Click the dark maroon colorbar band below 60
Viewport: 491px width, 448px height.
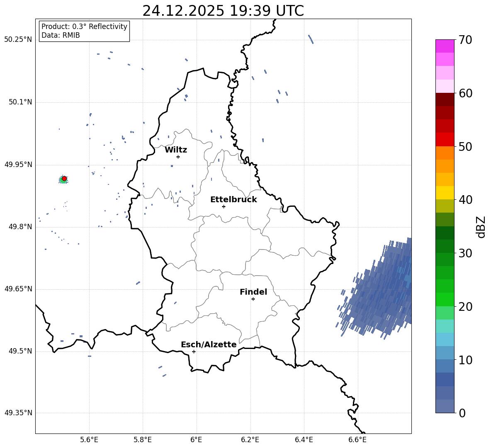pos(445,99)
